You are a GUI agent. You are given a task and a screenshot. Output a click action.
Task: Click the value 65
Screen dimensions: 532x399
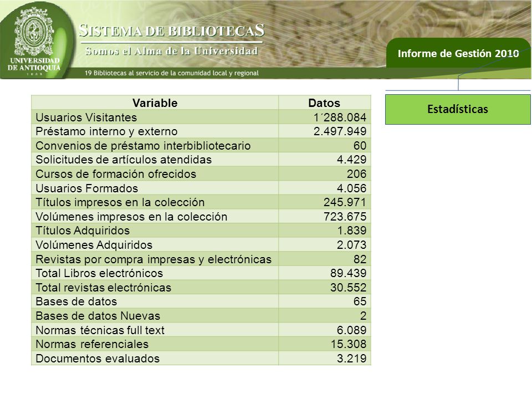[x=360, y=301]
